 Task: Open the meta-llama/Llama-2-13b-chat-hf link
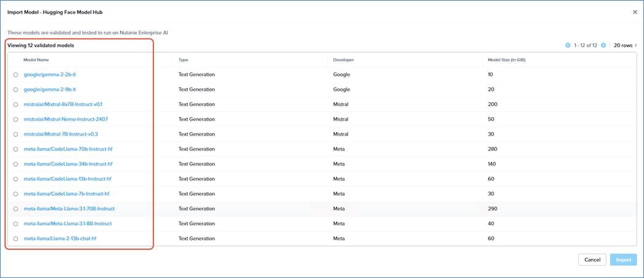pos(60,238)
